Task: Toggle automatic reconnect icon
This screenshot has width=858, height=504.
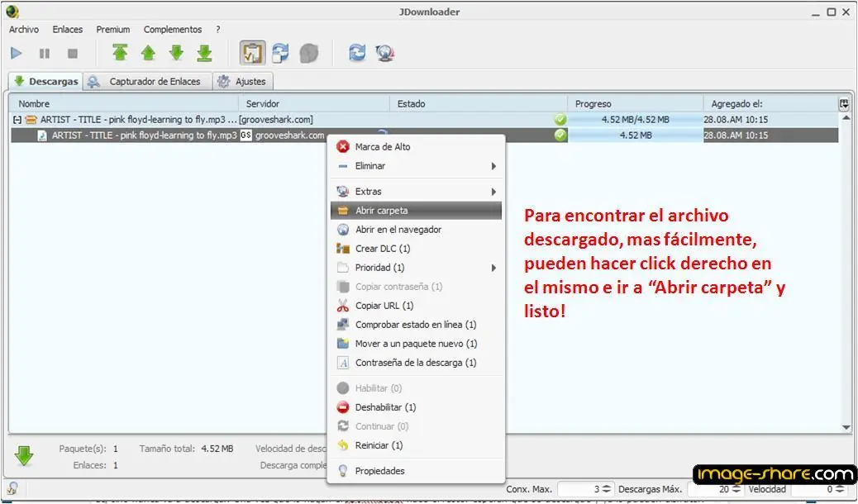Action: (281, 53)
